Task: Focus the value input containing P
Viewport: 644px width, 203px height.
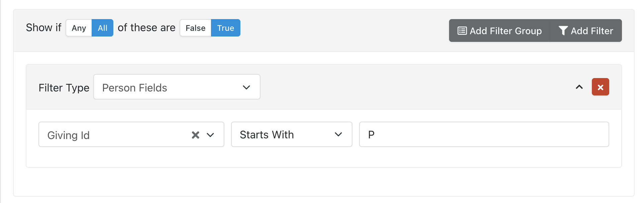Action: coord(484,135)
